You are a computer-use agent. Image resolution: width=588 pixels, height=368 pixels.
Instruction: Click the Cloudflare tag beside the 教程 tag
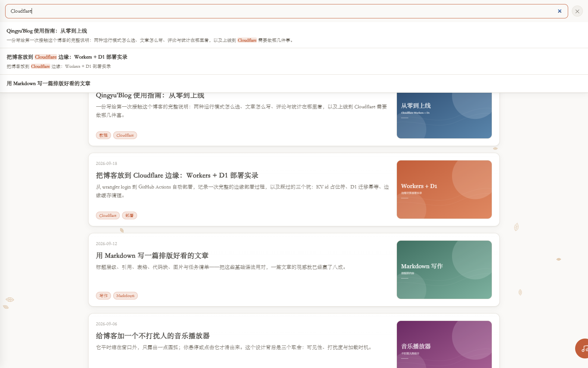click(x=125, y=135)
